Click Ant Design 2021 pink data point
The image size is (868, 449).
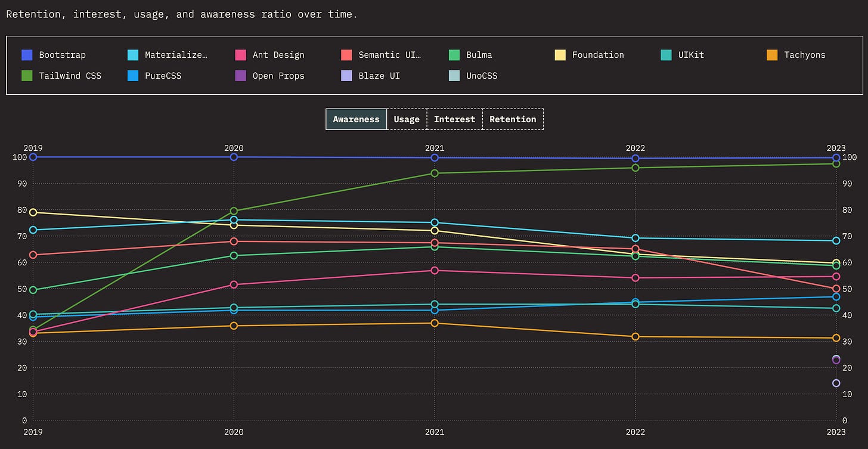coord(435,270)
